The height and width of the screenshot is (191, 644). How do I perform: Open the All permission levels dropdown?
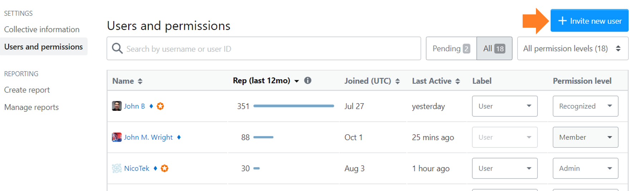click(573, 48)
